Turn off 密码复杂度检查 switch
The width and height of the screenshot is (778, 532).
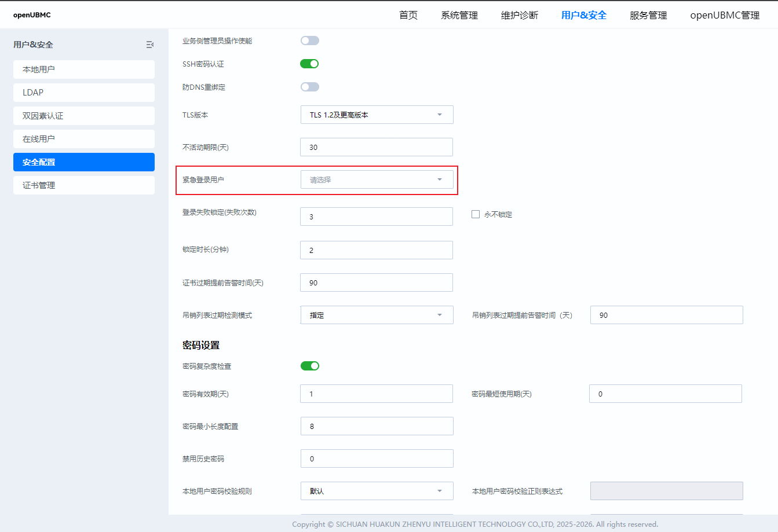point(309,366)
